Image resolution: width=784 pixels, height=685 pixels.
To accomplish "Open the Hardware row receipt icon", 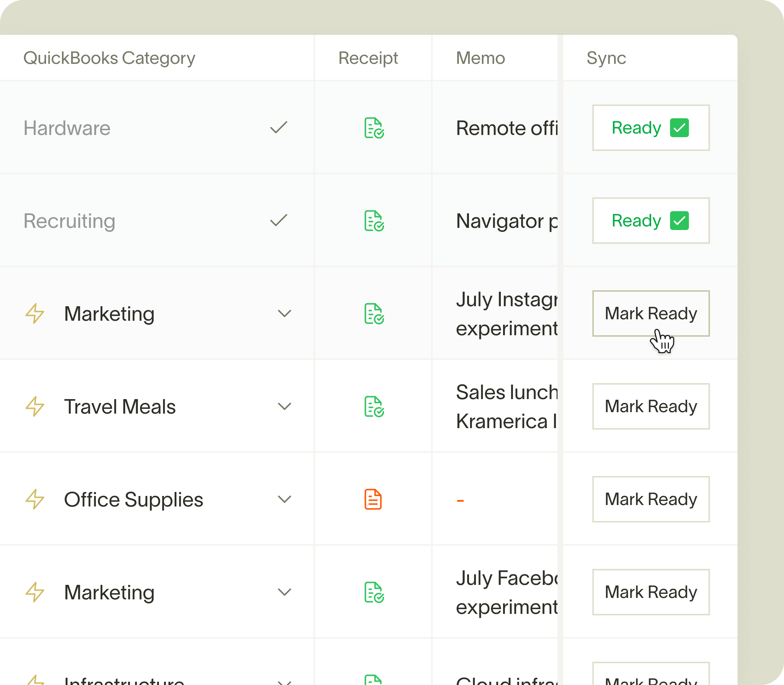I will [x=373, y=128].
